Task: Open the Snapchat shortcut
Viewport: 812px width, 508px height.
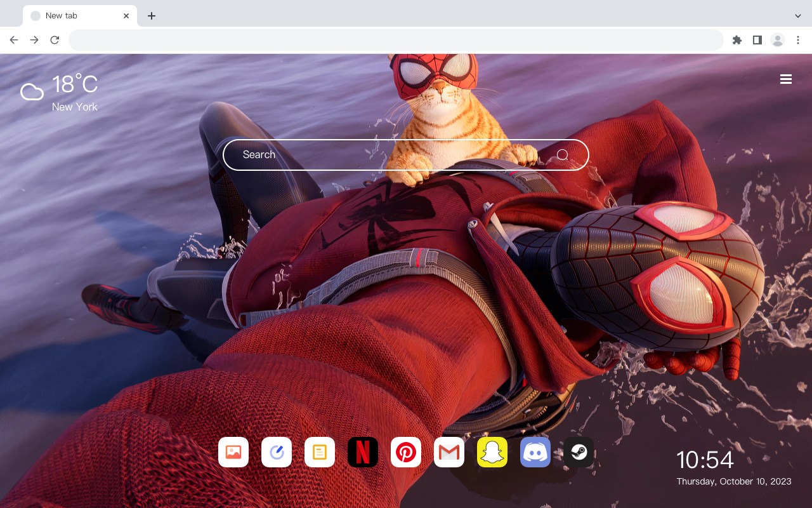Action: [492, 452]
